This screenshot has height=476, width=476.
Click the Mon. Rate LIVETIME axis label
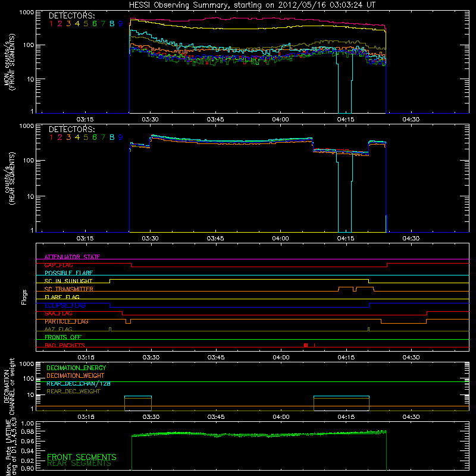[x=11, y=447]
